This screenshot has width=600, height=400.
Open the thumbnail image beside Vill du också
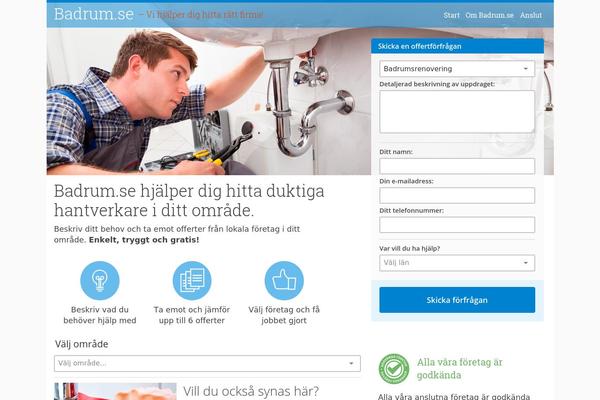click(115, 391)
